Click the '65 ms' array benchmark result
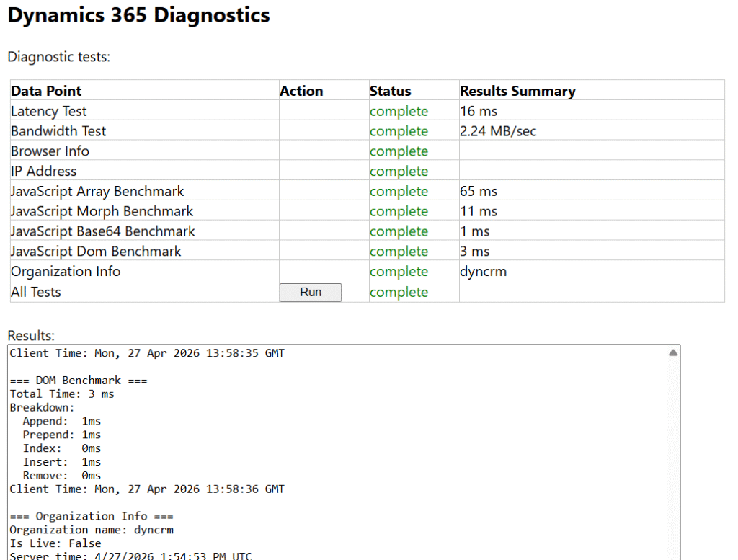Viewport: 738px width, 560px height. 479,191
